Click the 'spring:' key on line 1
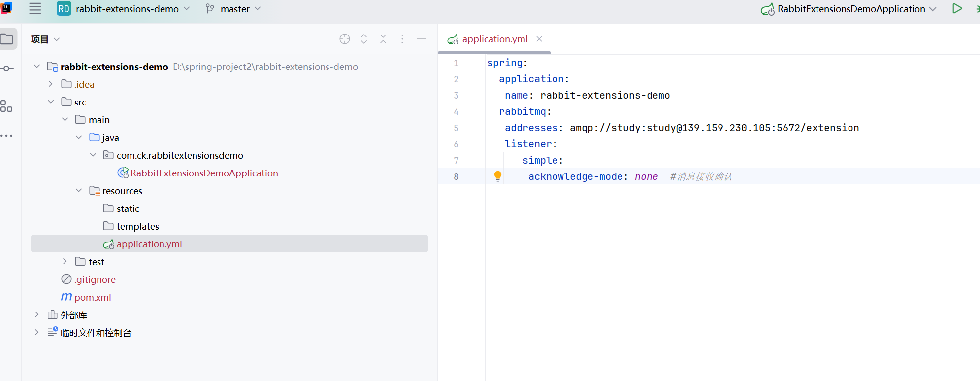Viewport: 980px width, 381px height. click(507, 63)
